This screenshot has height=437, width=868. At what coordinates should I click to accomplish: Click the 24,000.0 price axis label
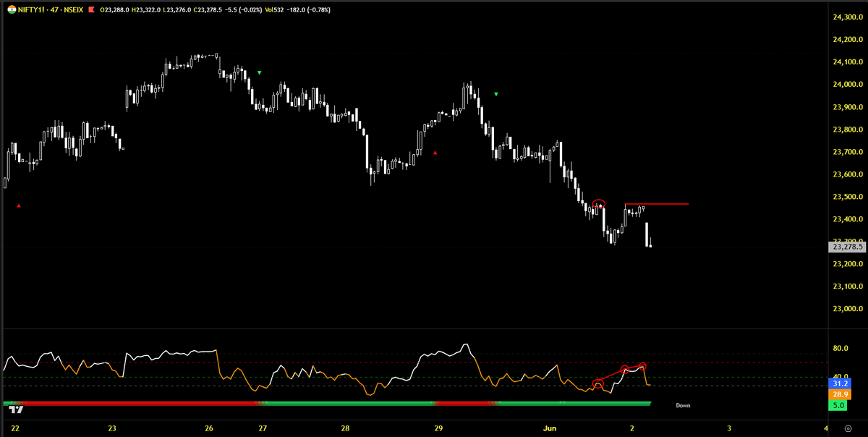[849, 85]
